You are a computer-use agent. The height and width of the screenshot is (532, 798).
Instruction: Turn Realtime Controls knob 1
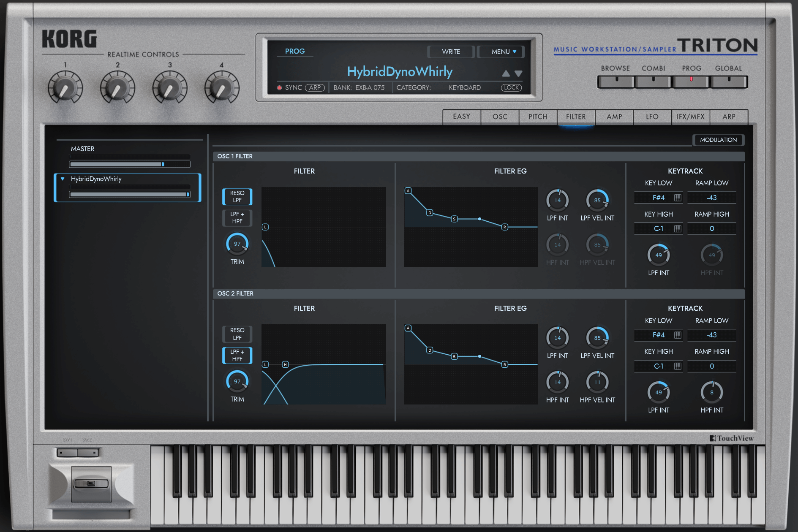65,88
